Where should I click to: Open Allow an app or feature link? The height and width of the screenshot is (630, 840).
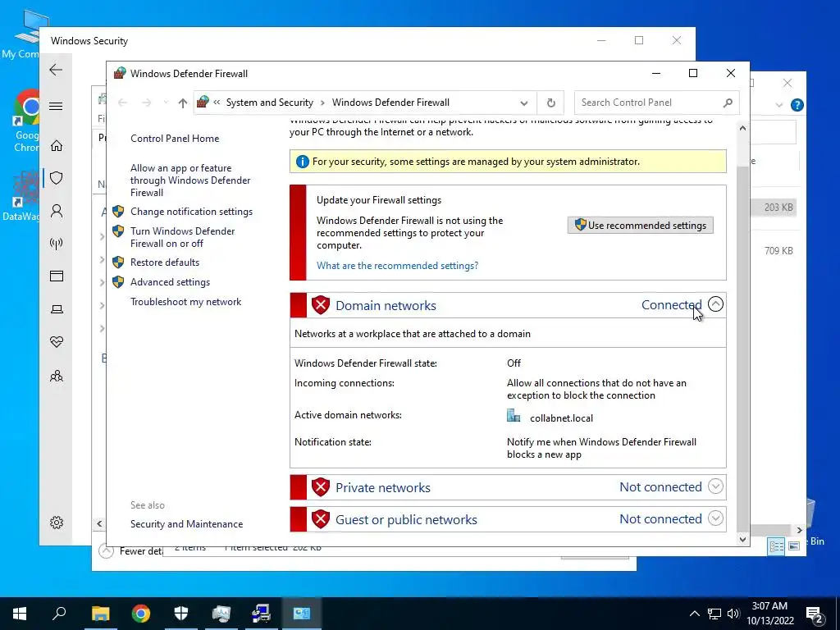190,180
